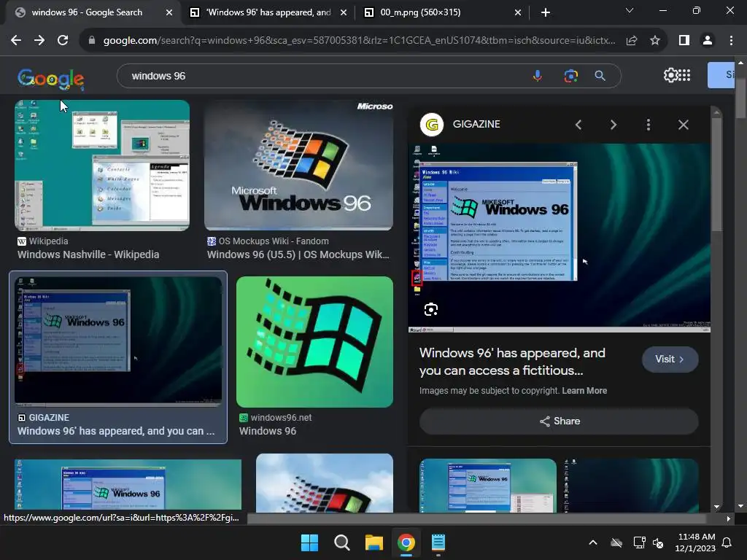Go forward in browser history
747x560 pixels.
point(39,41)
